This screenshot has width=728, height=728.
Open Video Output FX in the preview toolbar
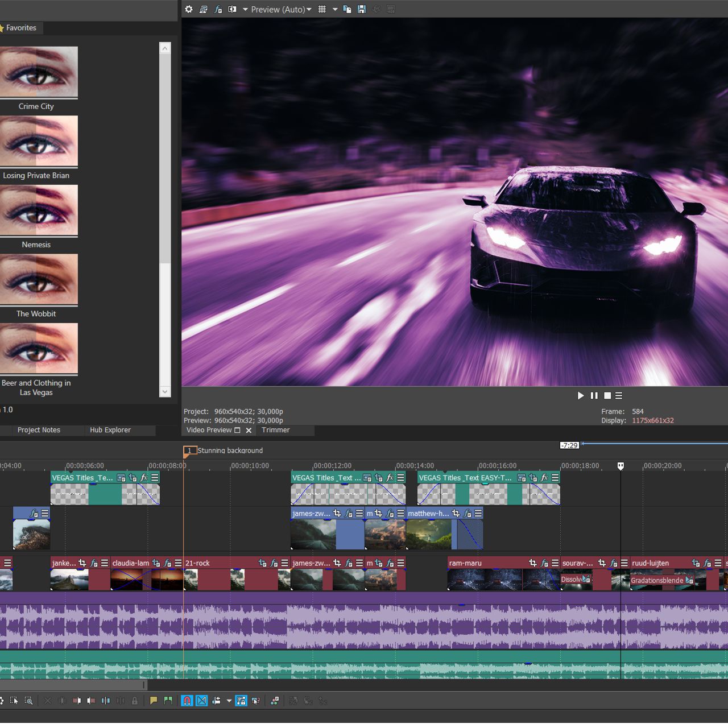[x=218, y=9]
